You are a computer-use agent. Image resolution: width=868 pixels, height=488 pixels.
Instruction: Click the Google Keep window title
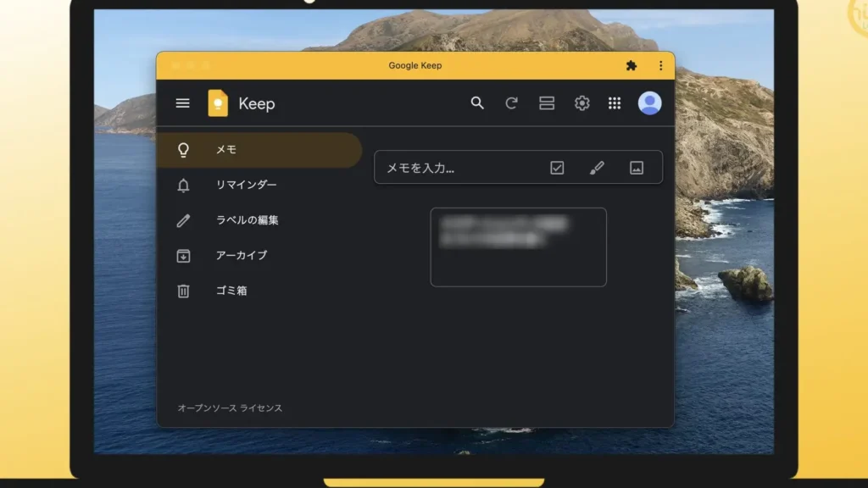point(415,65)
